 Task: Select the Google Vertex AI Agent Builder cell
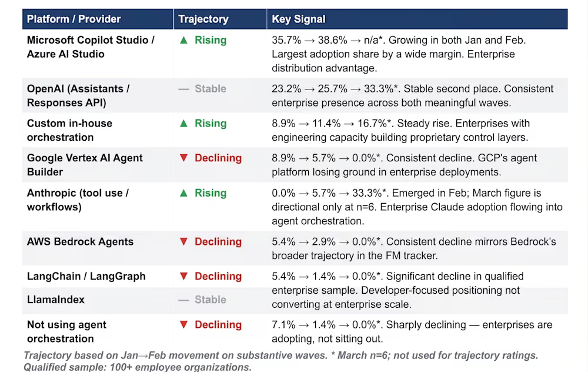click(85, 165)
